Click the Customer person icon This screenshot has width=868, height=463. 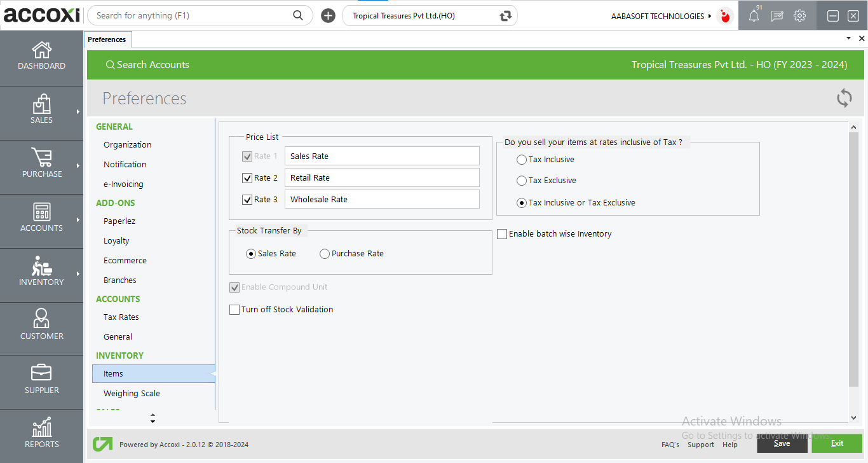41,319
